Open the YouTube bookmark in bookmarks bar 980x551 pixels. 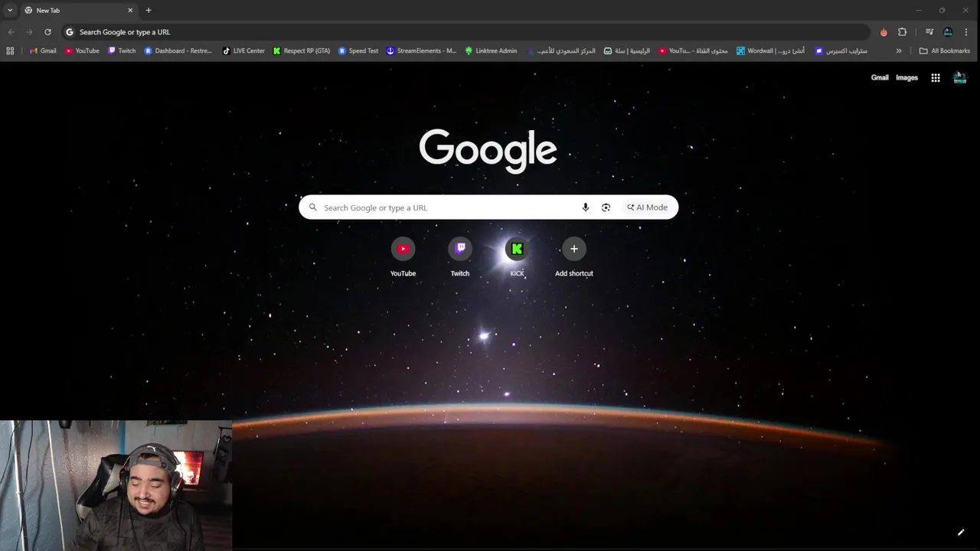point(82,51)
